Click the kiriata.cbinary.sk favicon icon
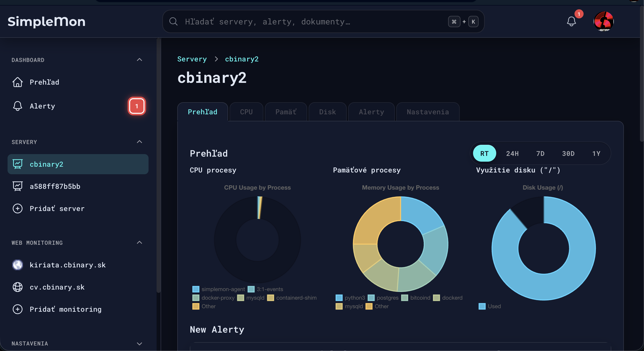Viewport: 644px width, 351px height. pyautogui.click(x=18, y=265)
